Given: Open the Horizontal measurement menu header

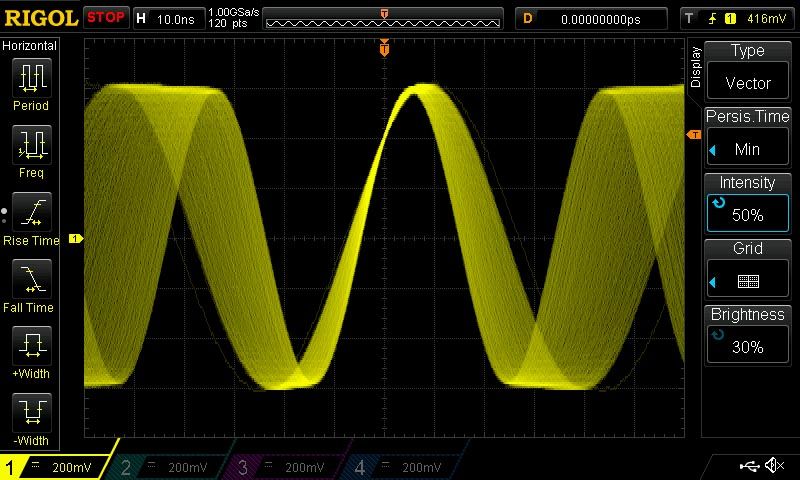Looking at the screenshot, I should (x=31, y=46).
